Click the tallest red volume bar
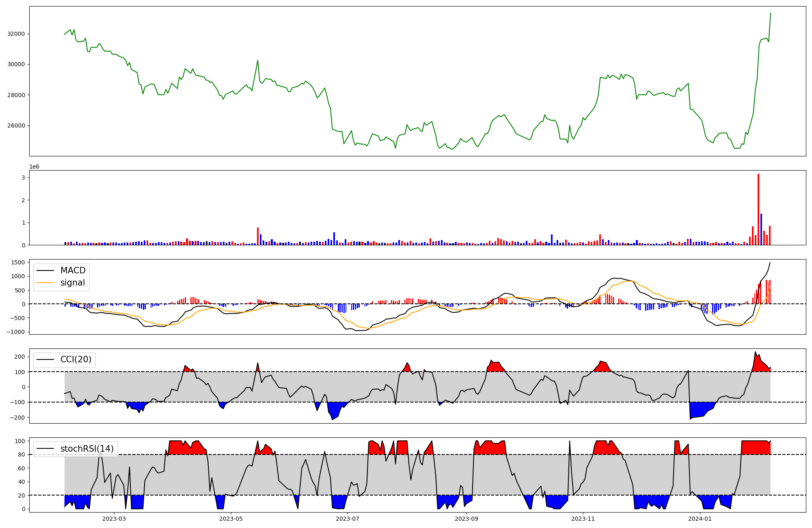Image resolution: width=812 pixels, height=528 pixels. pyautogui.click(x=758, y=209)
